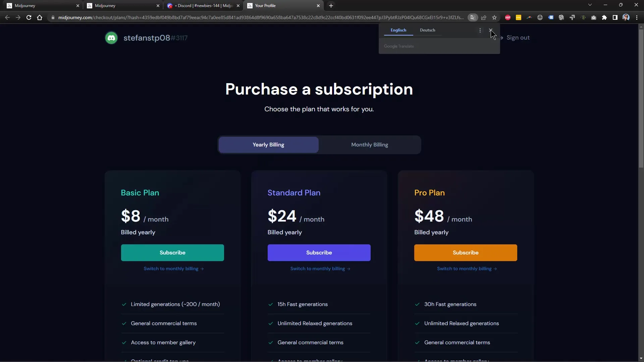Click the Discord user avatar icon
644x362 pixels.
[111, 38]
